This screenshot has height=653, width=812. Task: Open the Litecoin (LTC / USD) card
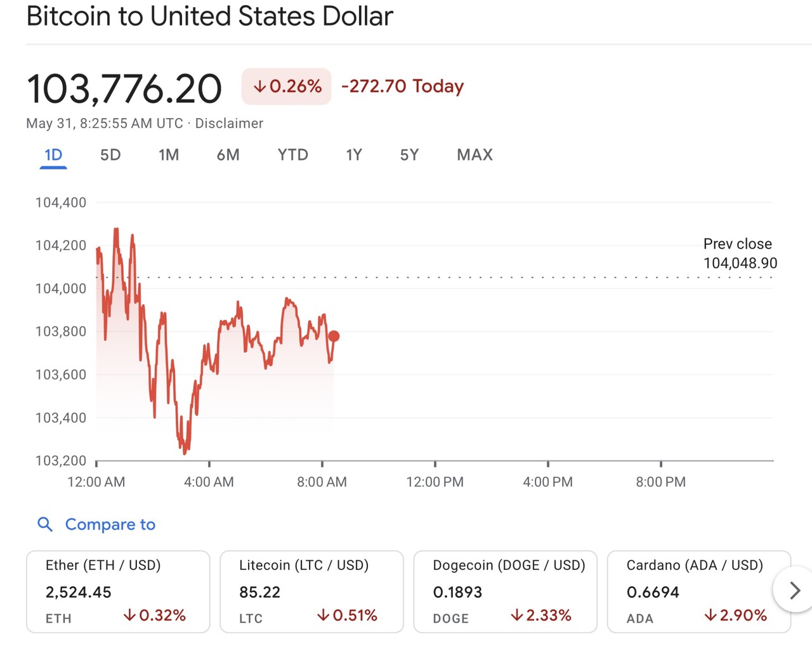[x=311, y=591]
